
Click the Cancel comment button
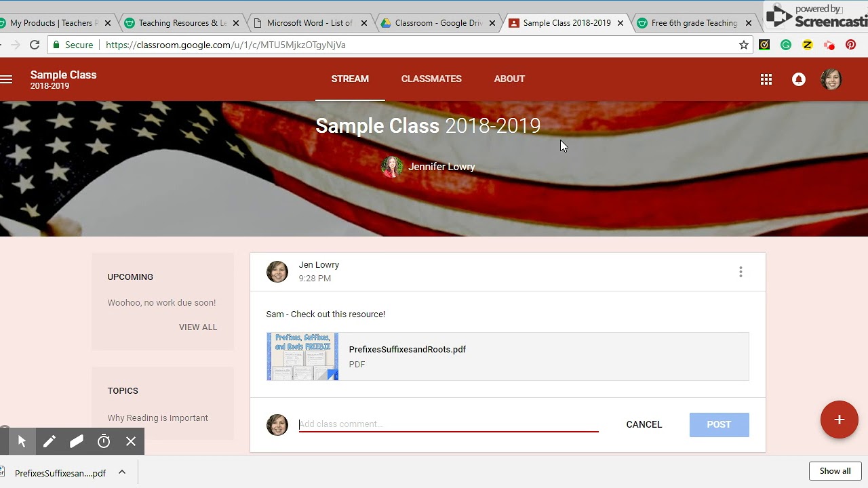(x=644, y=424)
